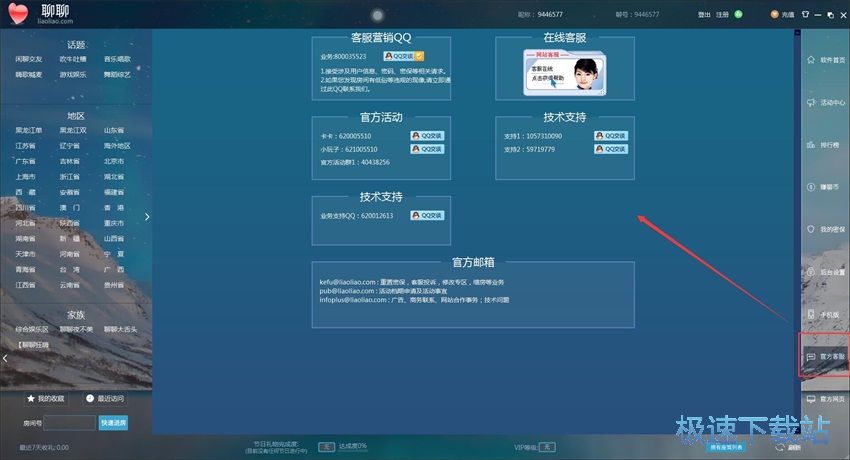Click the infoplus@liaoliao.com email line

pos(414,300)
